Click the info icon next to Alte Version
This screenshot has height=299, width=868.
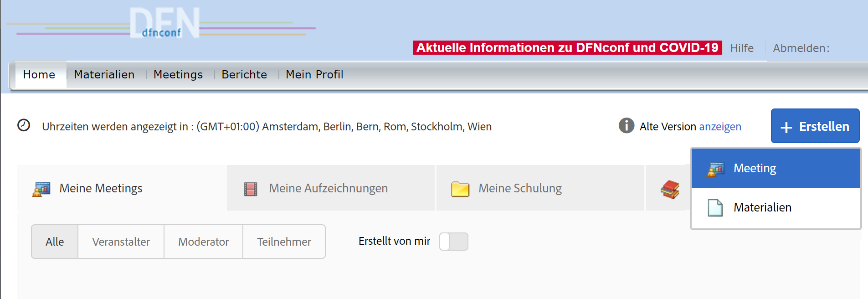click(626, 125)
